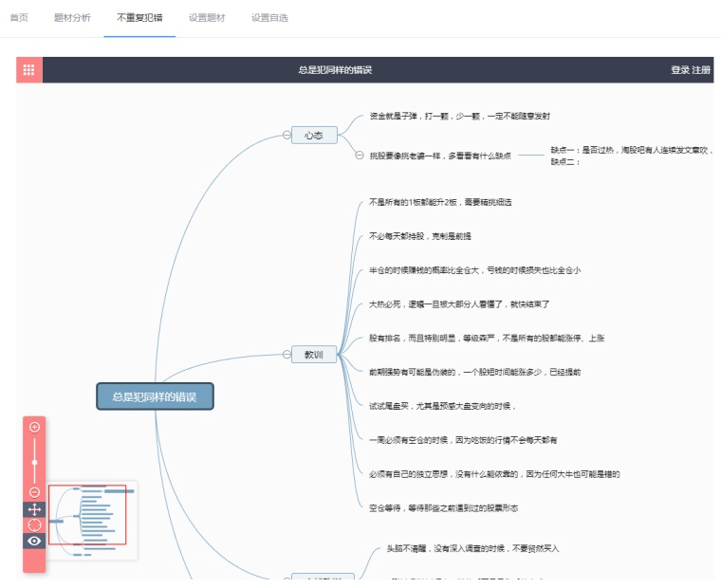Toggle minimap navigator with eye icon
The height and width of the screenshot is (588, 721).
(x=34, y=541)
